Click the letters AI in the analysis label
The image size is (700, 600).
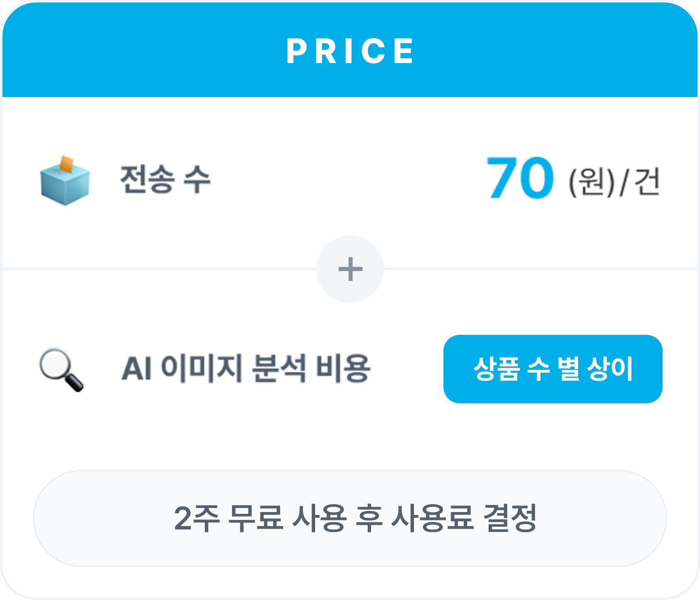tap(136, 368)
